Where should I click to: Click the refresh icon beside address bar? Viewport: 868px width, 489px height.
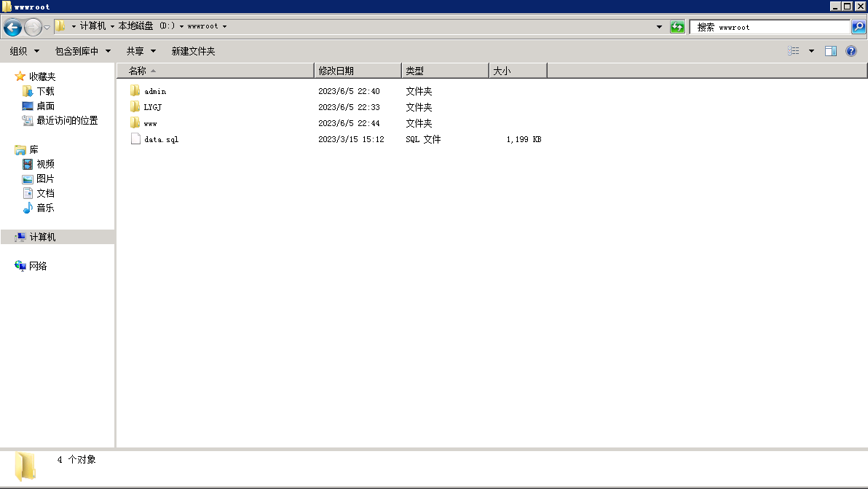[x=678, y=27]
